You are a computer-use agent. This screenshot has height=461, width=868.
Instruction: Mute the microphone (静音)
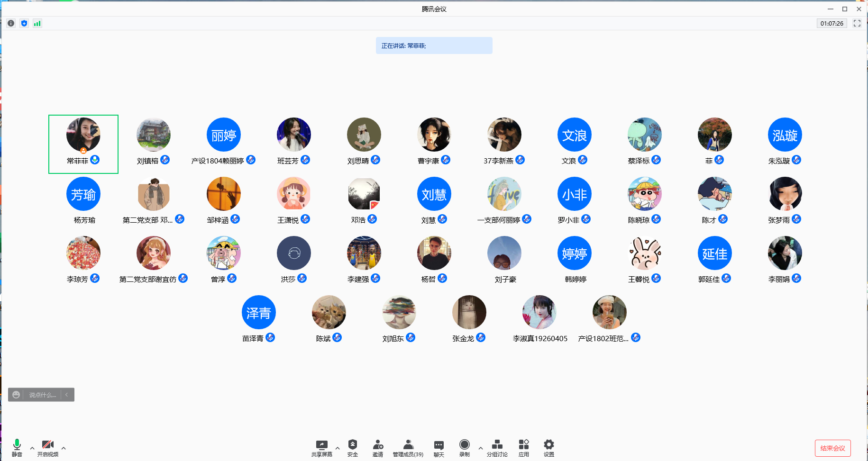click(17, 447)
